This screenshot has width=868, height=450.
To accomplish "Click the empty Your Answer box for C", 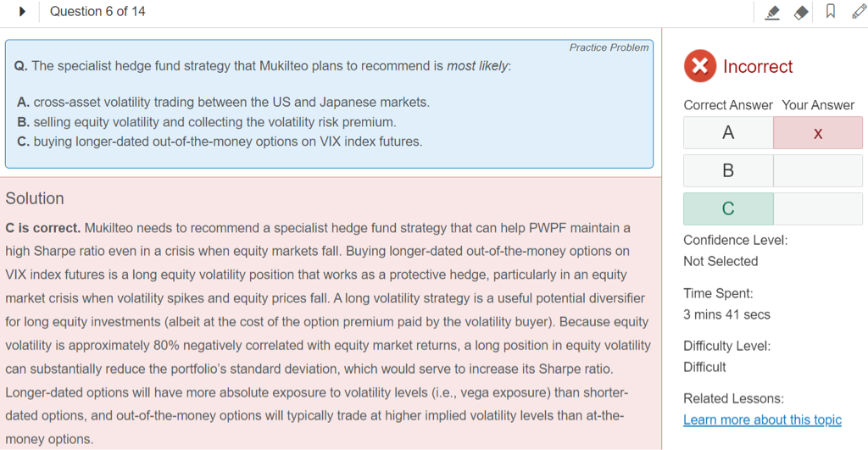I will pos(817,208).
